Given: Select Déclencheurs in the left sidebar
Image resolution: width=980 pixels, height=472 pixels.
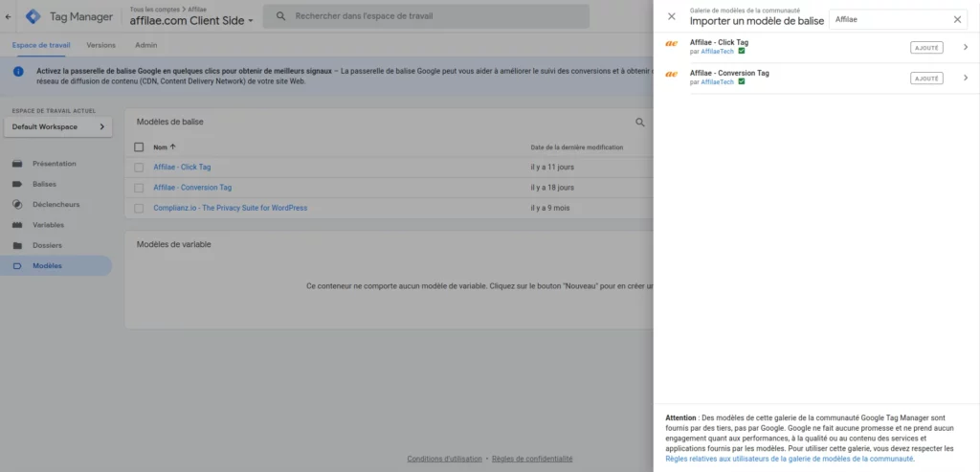Looking at the screenshot, I should coord(56,204).
